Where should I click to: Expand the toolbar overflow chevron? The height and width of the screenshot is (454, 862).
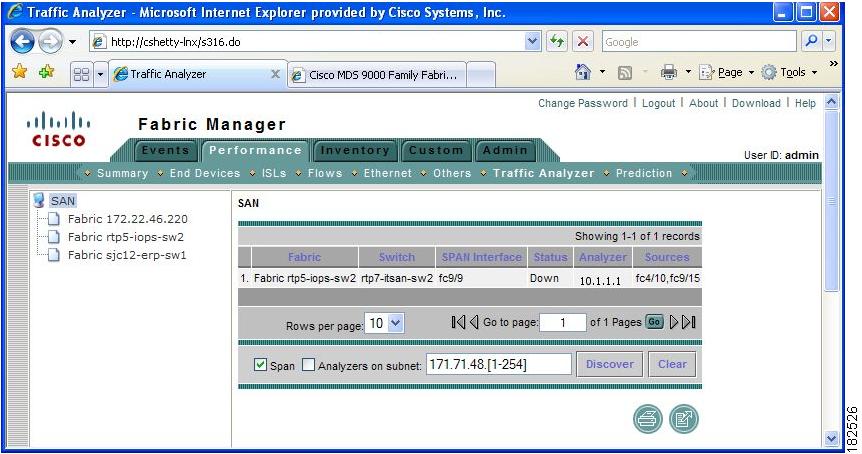pos(833,64)
